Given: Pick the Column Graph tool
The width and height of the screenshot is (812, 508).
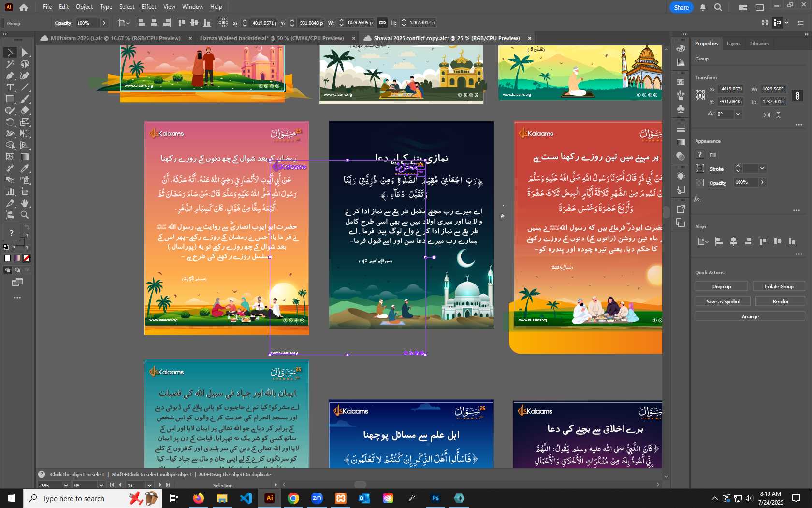Looking at the screenshot, I should pyautogui.click(x=10, y=192).
